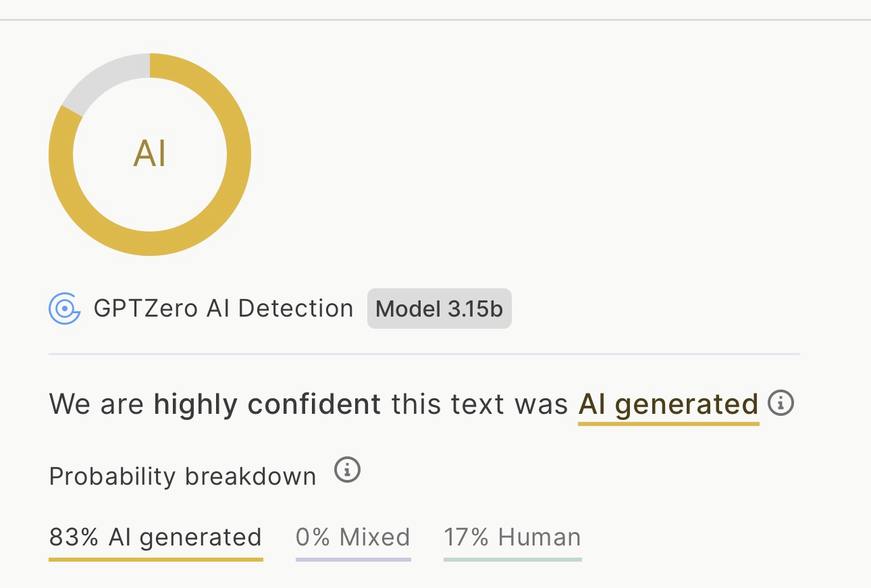Click the GPTZero AI Detection title text

pyautogui.click(x=223, y=309)
